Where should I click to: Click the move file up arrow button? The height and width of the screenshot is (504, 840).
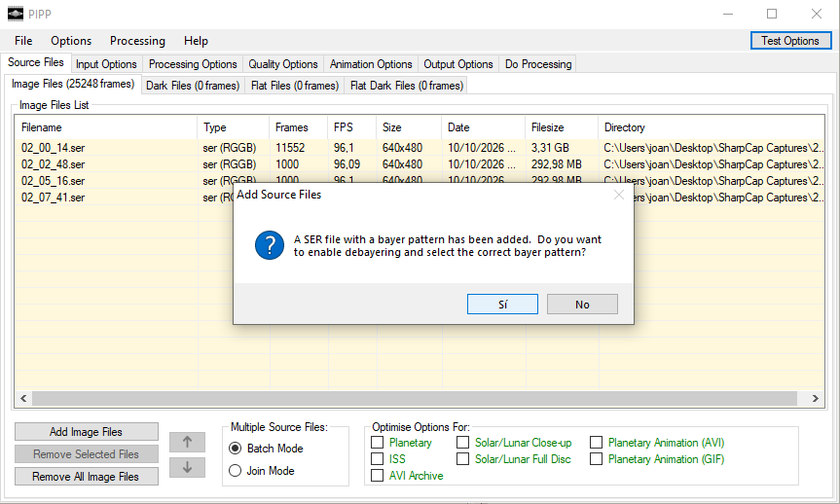(x=187, y=442)
